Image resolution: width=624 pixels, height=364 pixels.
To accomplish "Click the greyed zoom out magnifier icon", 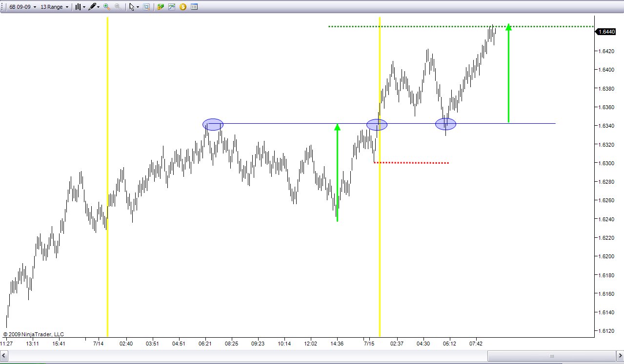I will (118, 7).
